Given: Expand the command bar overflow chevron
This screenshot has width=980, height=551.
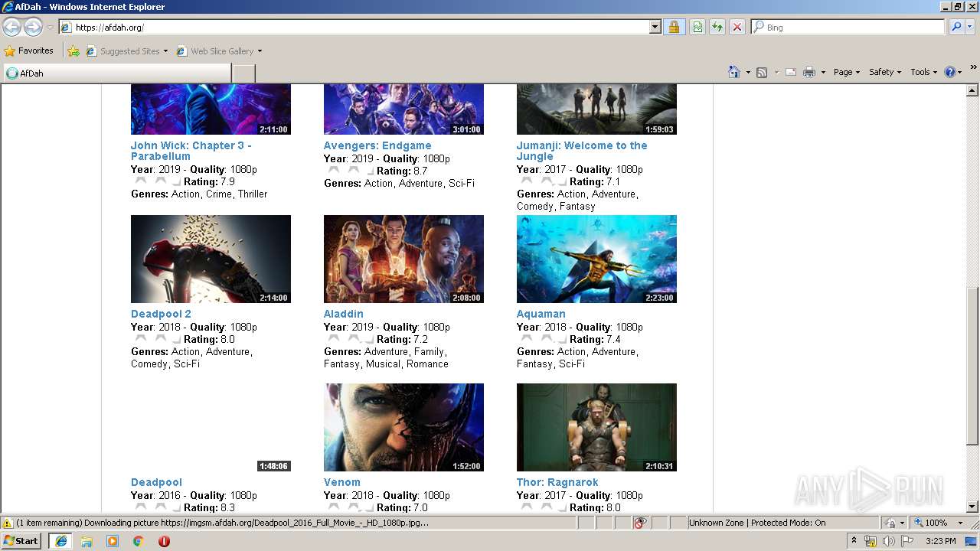Looking at the screenshot, I should tap(974, 68).
